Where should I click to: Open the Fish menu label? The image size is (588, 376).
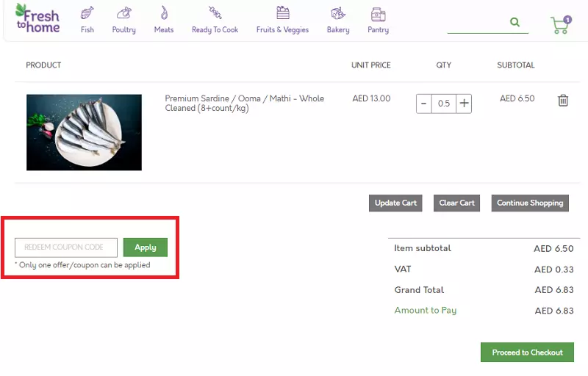pos(87,29)
